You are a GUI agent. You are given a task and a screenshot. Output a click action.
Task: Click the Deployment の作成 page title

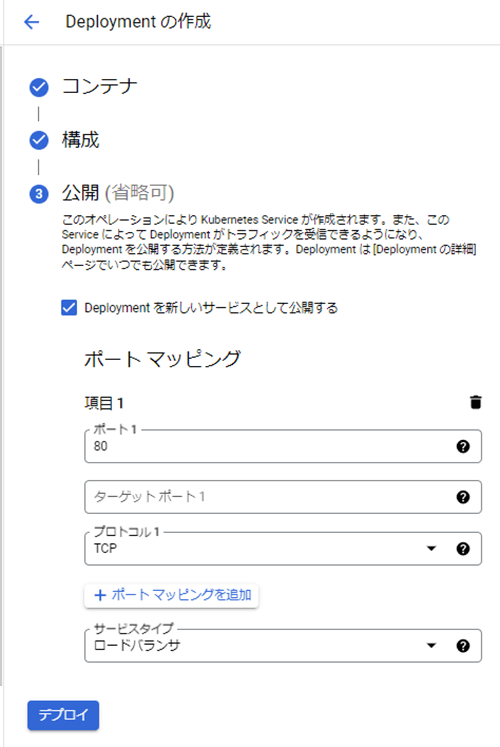(138, 22)
